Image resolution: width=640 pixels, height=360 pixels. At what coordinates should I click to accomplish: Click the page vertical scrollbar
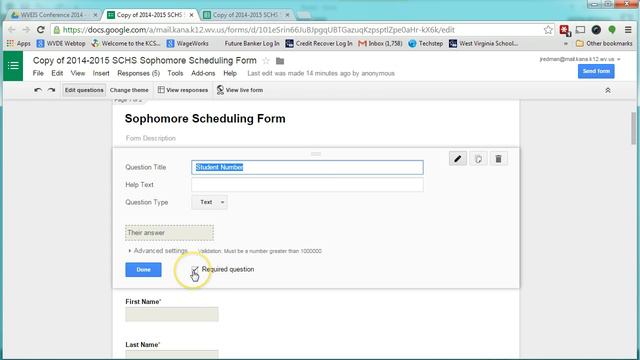coord(633,128)
